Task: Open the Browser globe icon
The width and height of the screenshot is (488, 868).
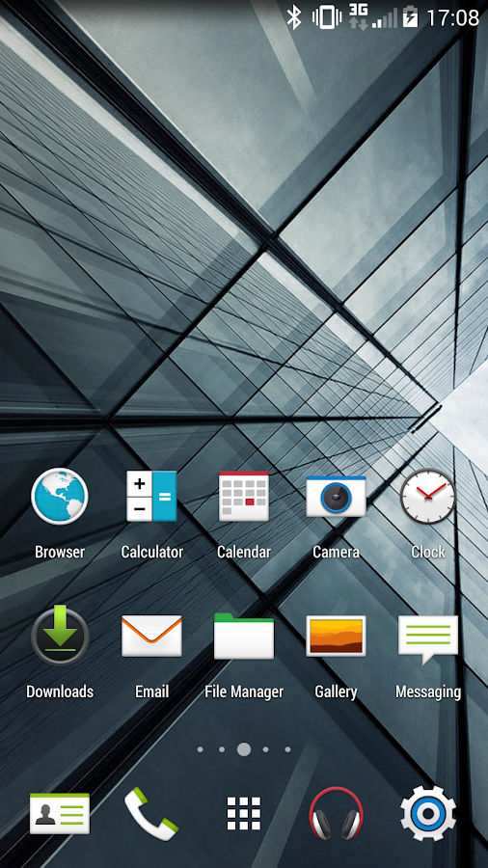Action: click(x=60, y=496)
